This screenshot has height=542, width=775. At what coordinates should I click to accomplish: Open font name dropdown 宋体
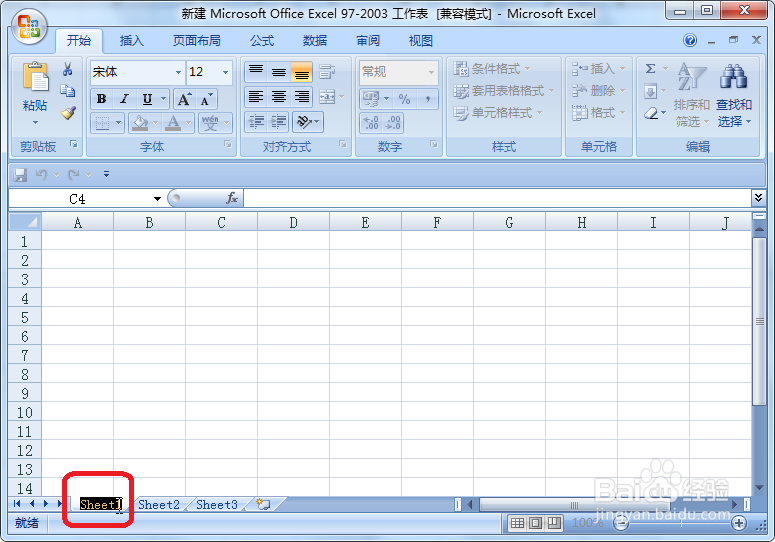[178, 72]
